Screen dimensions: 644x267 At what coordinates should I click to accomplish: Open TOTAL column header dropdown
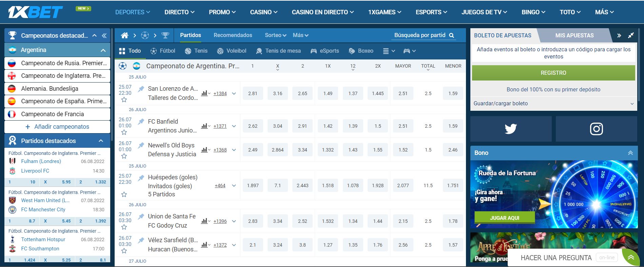(x=428, y=67)
